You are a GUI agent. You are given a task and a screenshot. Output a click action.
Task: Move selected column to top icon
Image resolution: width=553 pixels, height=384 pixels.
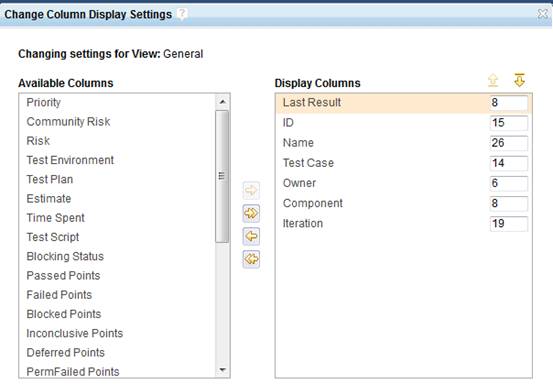tap(493, 80)
